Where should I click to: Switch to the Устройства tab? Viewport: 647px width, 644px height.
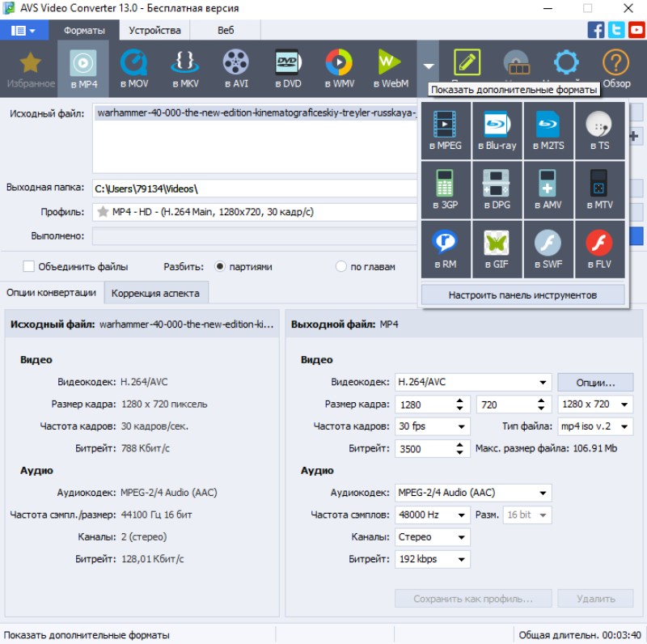[154, 30]
